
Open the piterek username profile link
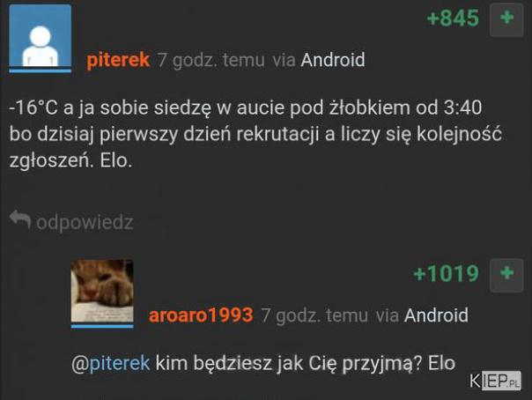click(118, 60)
